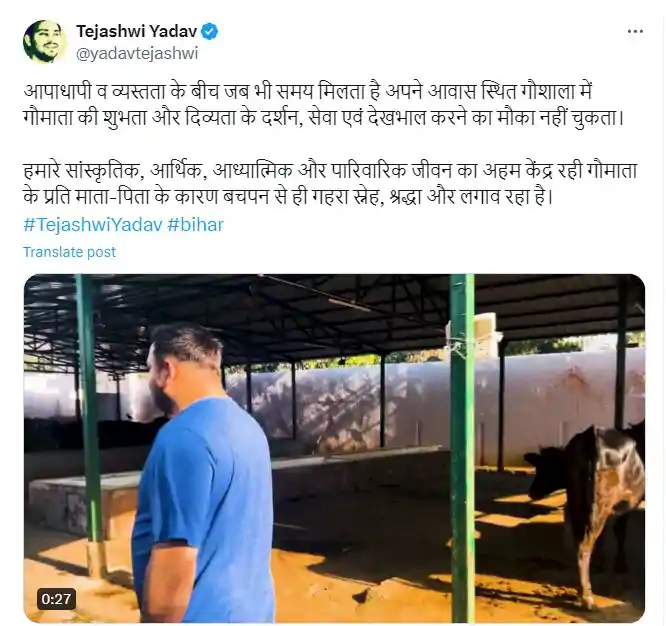Click the first Hindi paragraph of the post

click(324, 104)
